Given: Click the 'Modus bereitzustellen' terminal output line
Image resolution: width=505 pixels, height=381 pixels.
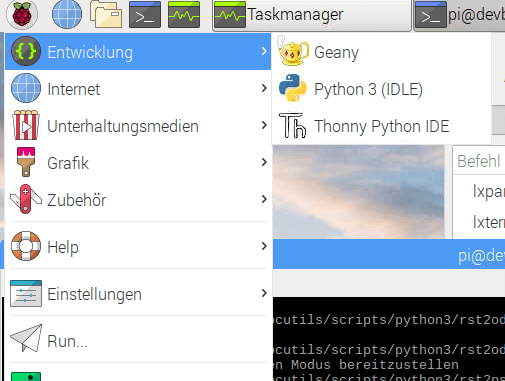Looking at the screenshot, I should (366, 365).
